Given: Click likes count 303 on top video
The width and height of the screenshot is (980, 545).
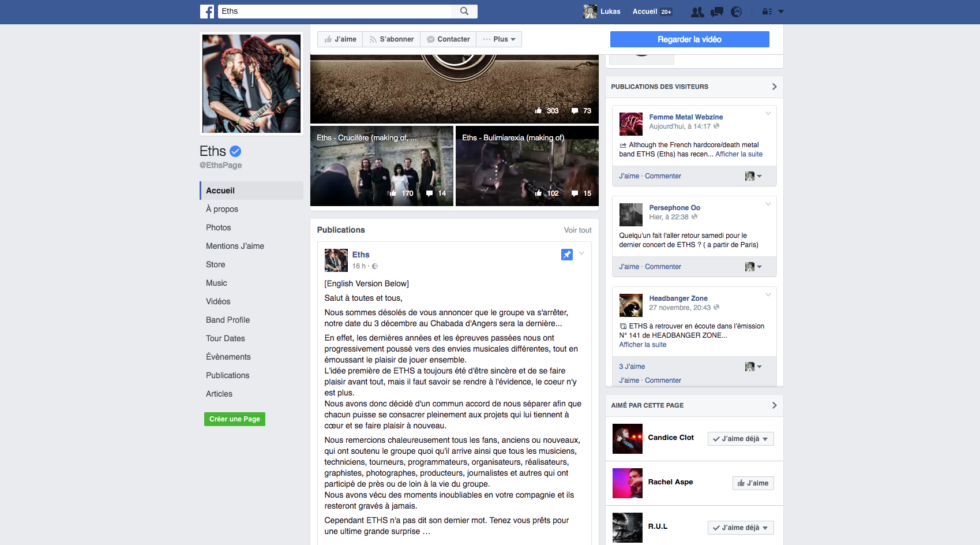Looking at the screenshot, I should point(547,111).
